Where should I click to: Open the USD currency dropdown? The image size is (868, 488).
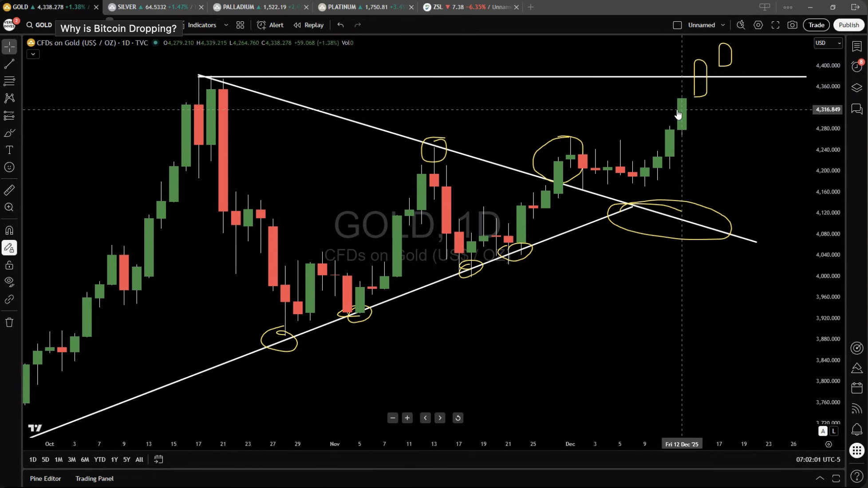coord(828,43)
